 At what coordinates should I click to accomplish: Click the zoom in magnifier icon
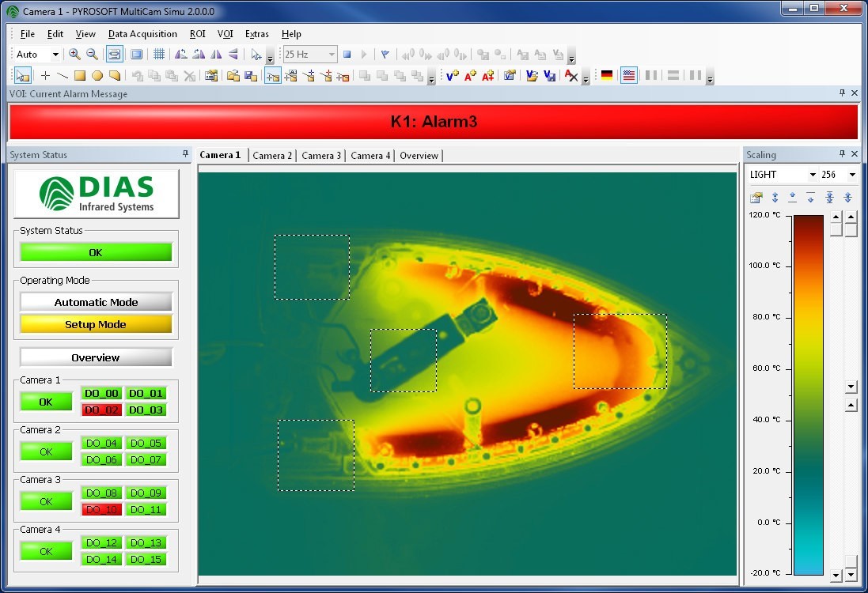[x=74, y=55]
